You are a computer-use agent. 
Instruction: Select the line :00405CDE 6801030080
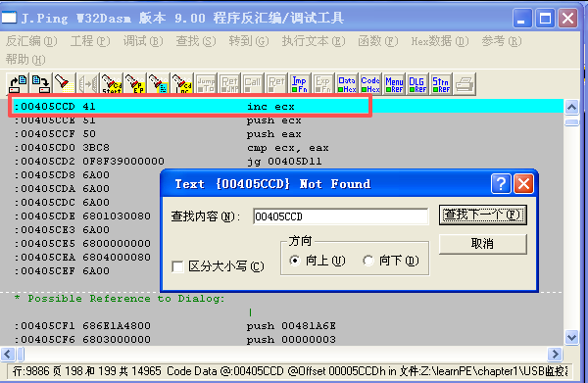point(82,215)
